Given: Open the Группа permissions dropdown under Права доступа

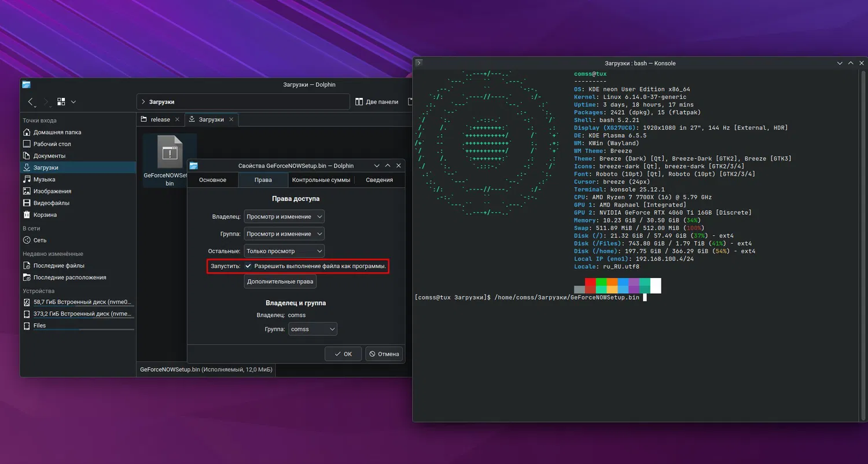Looking at the screenshot, I should pyautogui.click(x=284, y=234).
